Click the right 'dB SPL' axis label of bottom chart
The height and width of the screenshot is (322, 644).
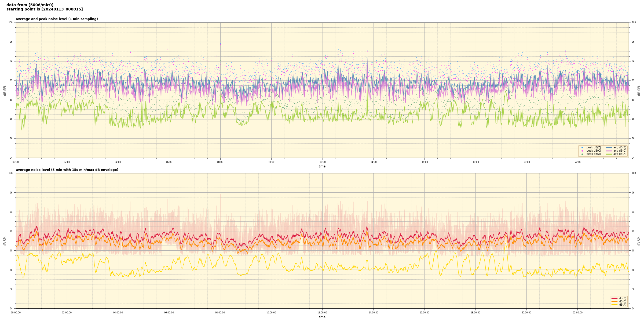(x=639, y=241)
